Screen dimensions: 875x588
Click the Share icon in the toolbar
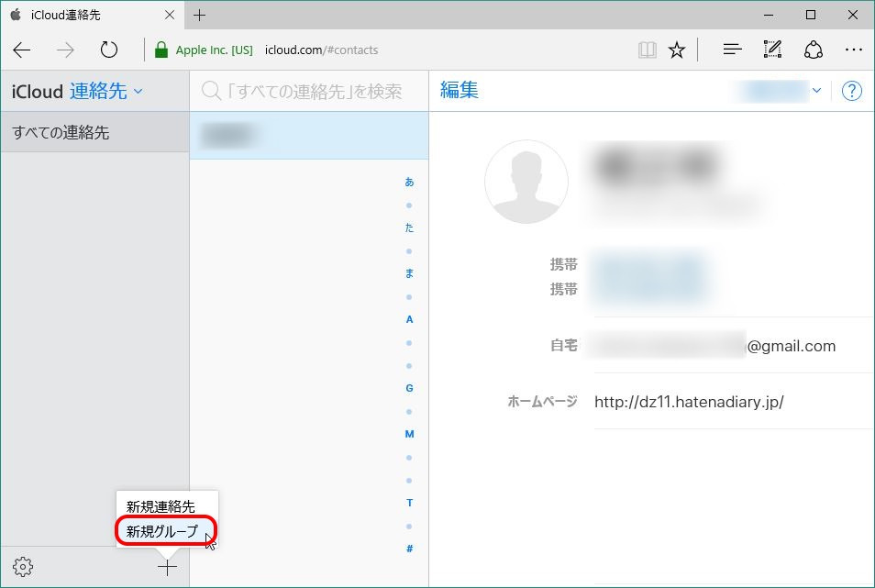pos(813,50)
